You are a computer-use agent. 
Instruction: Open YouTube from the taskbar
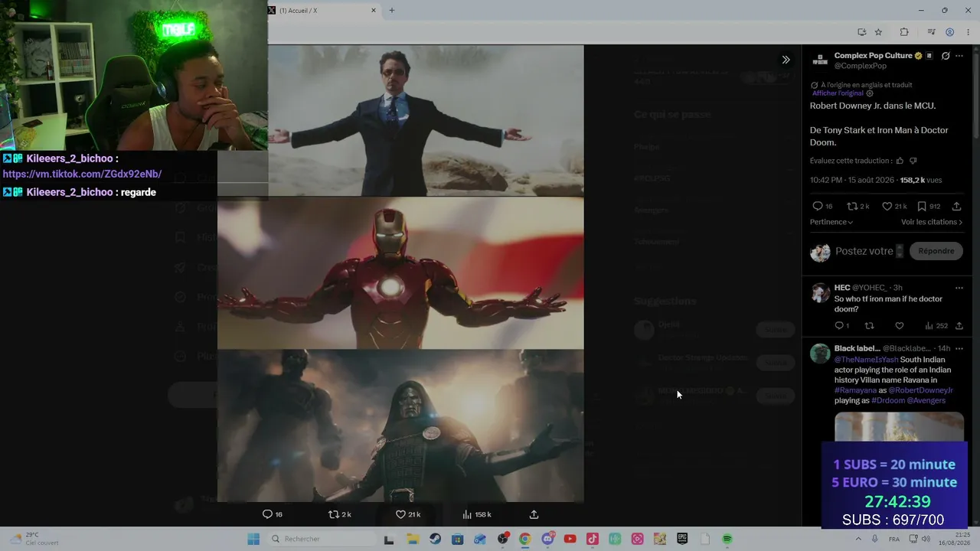pyautogui.click(x=570, y=539)
